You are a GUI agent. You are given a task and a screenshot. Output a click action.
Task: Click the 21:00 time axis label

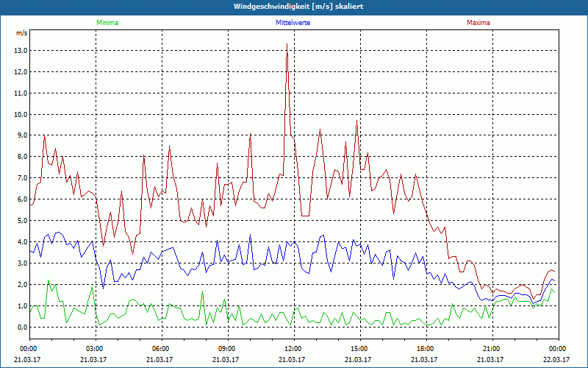[492, 348]
